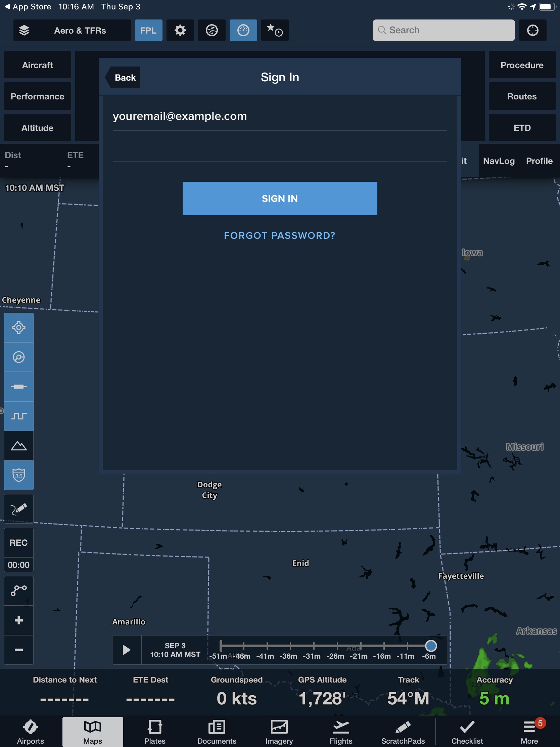Tap the 10:10 AM MST radar timestamp
This screenshot has height=747, width=560.
(x=35, y=188)
